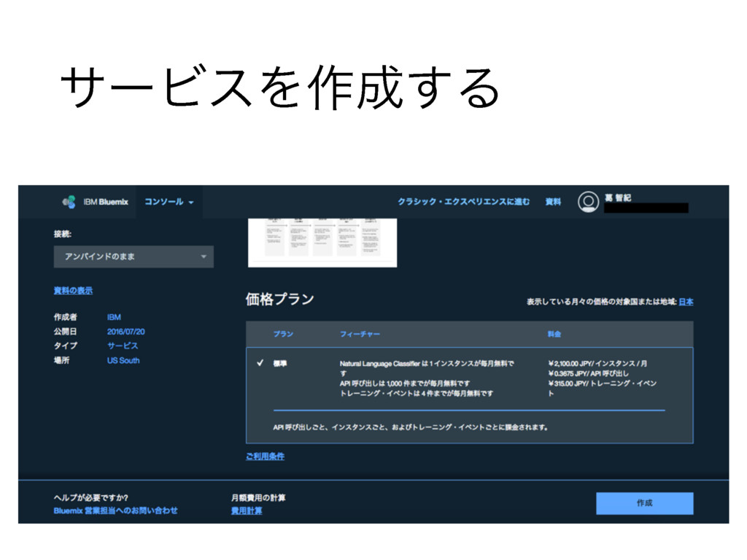Open the service diagram thumbnail image

(x=322, y=242)
